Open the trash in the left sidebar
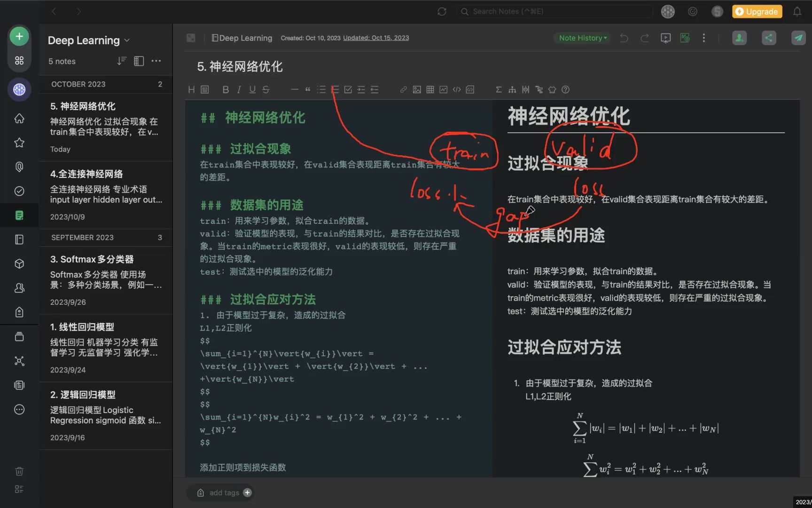812x508 pixels. pos(19,471)
